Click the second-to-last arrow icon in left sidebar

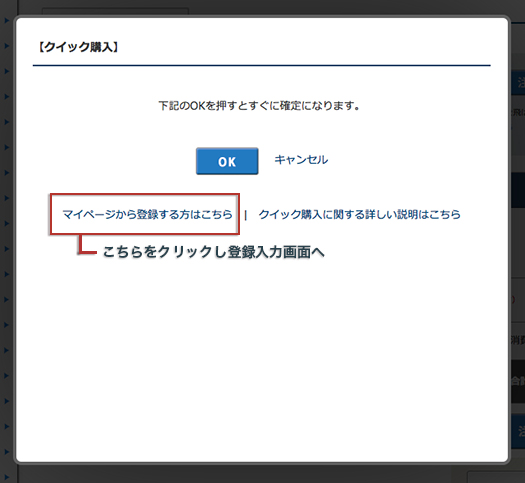[6, 452]
